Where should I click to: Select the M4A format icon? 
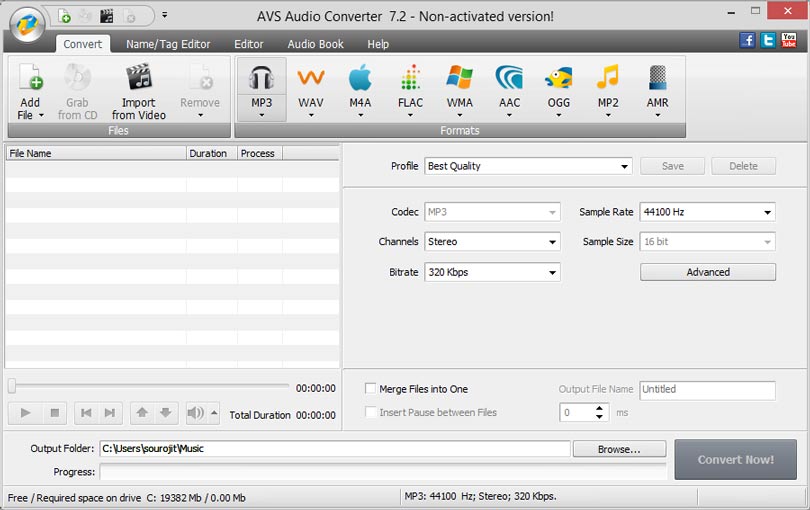(360, 79)
